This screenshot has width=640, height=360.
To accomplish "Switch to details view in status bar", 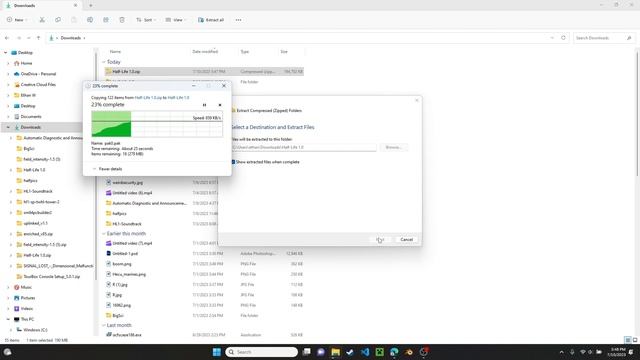I will tap(628, 340).
